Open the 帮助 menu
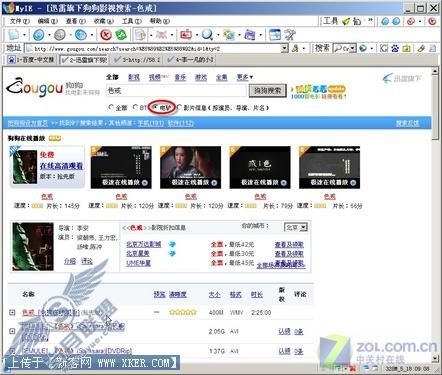This screenshot has width=442, height=375. click(x=159, y=21)
